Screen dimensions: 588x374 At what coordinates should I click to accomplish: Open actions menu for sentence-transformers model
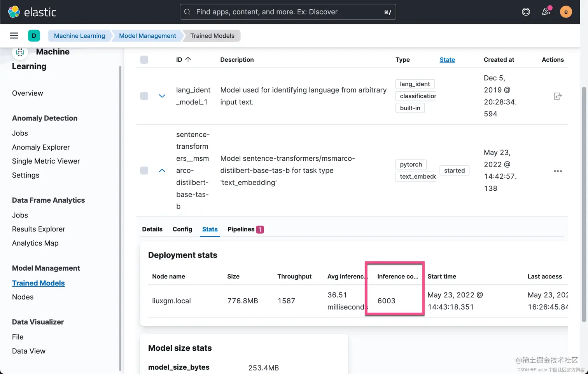coord(558,170)
